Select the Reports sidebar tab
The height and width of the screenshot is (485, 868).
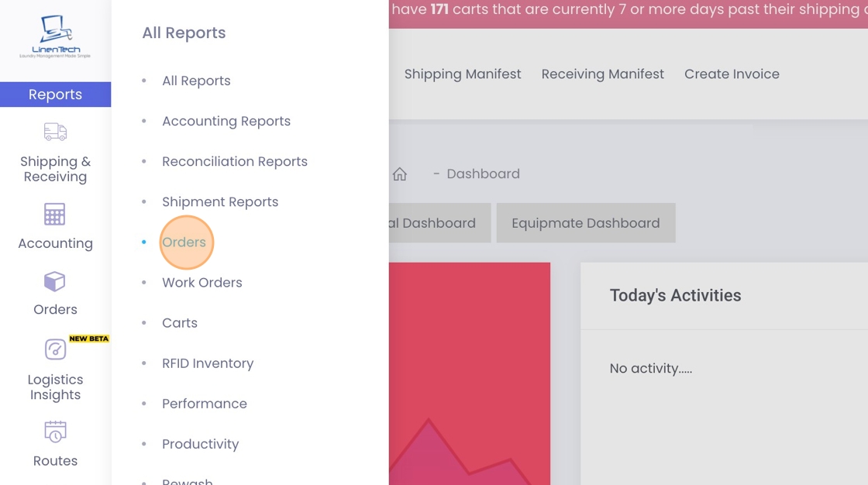(55, 95)
